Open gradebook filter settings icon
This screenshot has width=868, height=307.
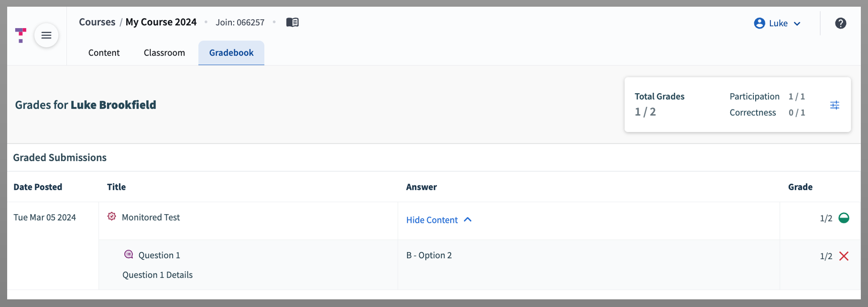[x=835, y=105]
